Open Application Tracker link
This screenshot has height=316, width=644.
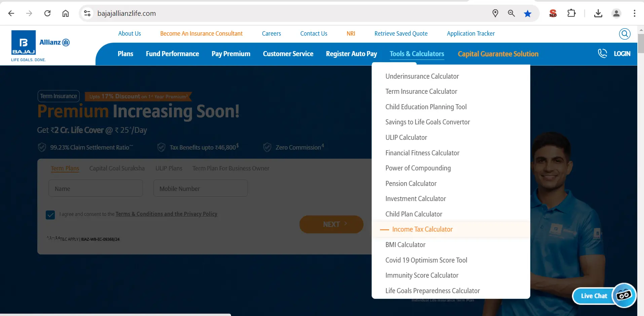click(471, 34)
